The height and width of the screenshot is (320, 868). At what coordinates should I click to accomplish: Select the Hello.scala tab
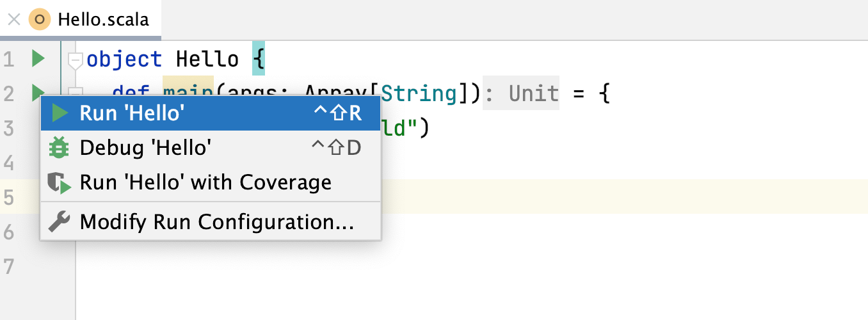103,19
